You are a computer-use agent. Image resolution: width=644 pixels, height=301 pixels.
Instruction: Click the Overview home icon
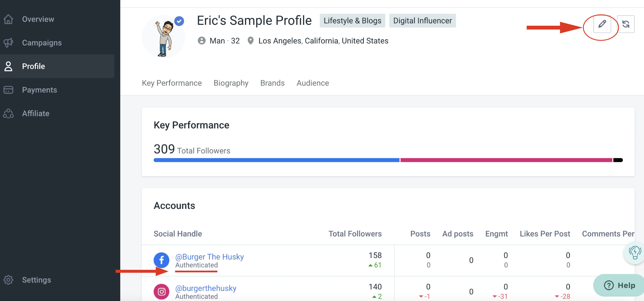point(8,19)
